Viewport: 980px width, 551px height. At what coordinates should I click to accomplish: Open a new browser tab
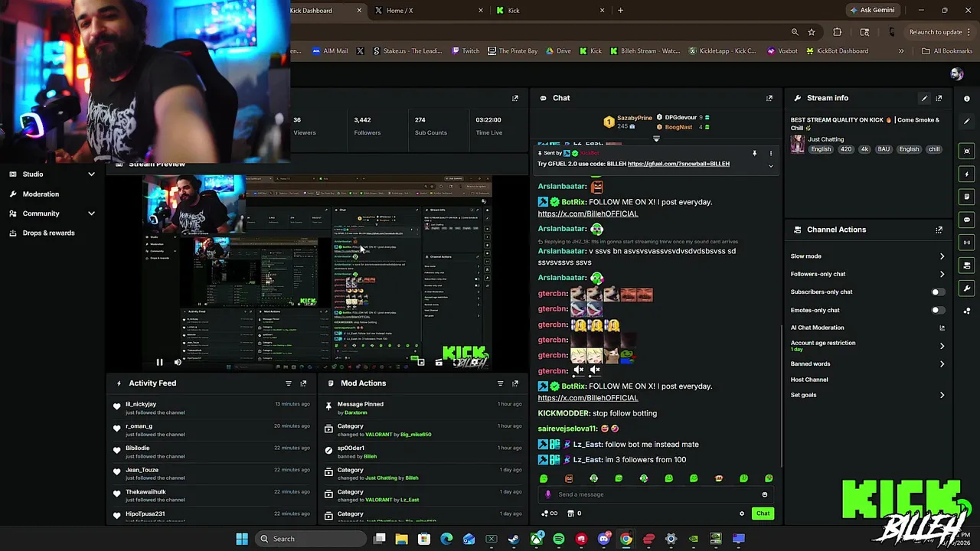[620, 11]
